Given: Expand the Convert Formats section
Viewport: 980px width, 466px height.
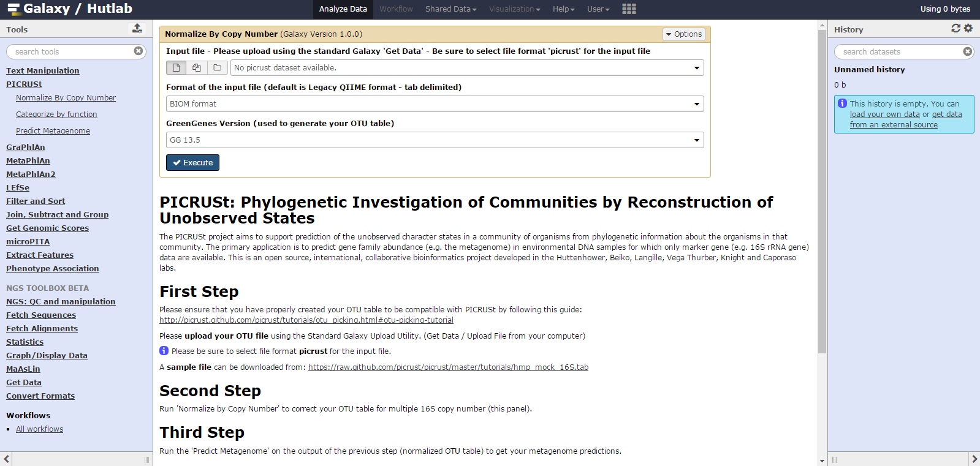Looking at the screenshot, I should tap(40, 396).
